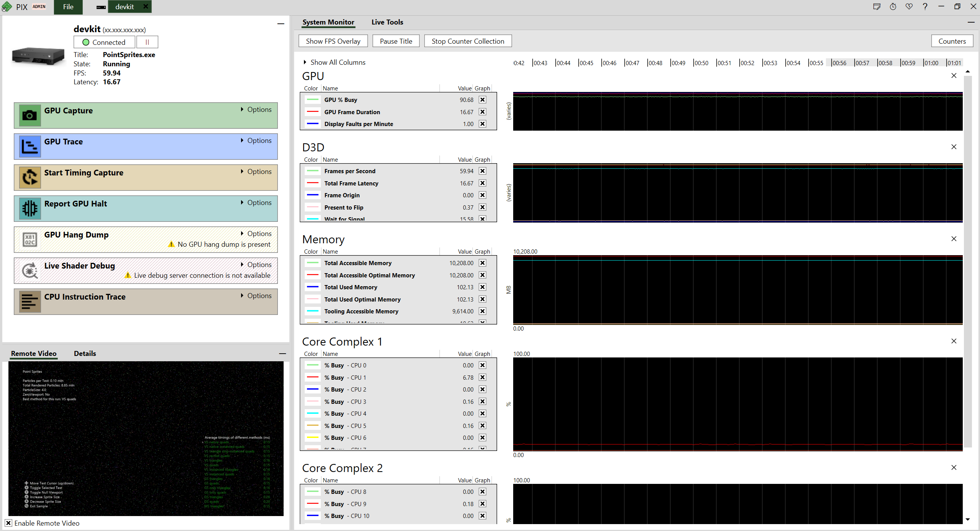Expand Start Timing Capture Options
Viewport: 980px width, 531px height.
tap(256, 172)
